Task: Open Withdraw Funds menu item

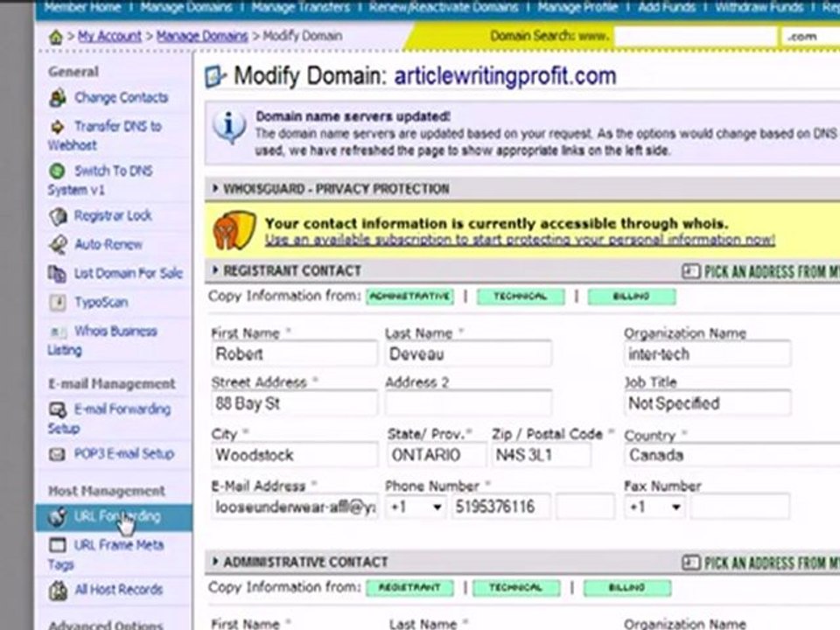Action: 759,8
